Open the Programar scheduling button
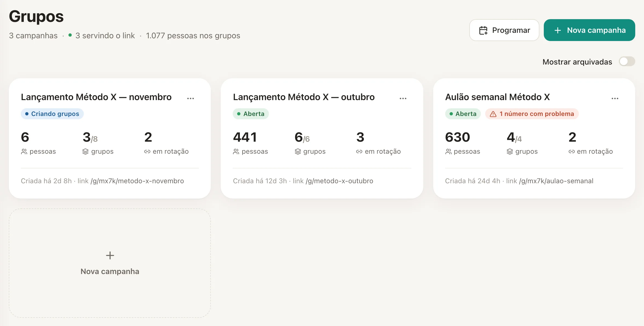Viewport: 644px width, 326px height. point(504,30)
